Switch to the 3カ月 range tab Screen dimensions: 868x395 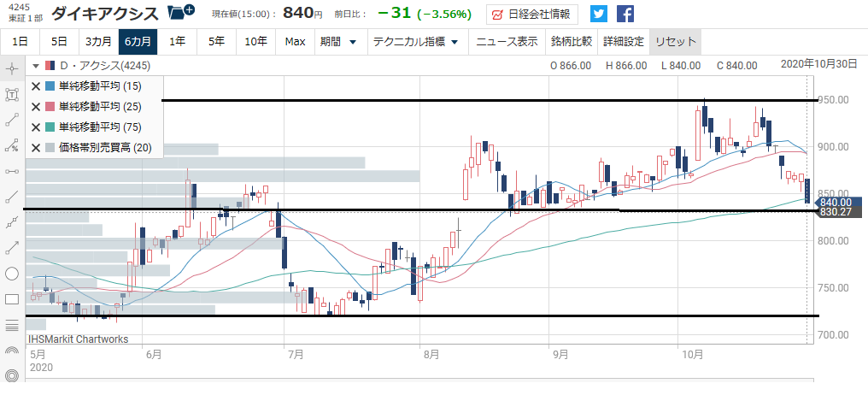(x=98, y=42)
